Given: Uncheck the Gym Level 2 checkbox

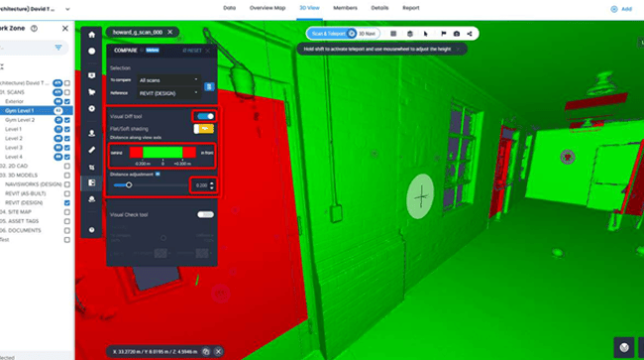Looking at the screenshot, I should coord(67,120).
